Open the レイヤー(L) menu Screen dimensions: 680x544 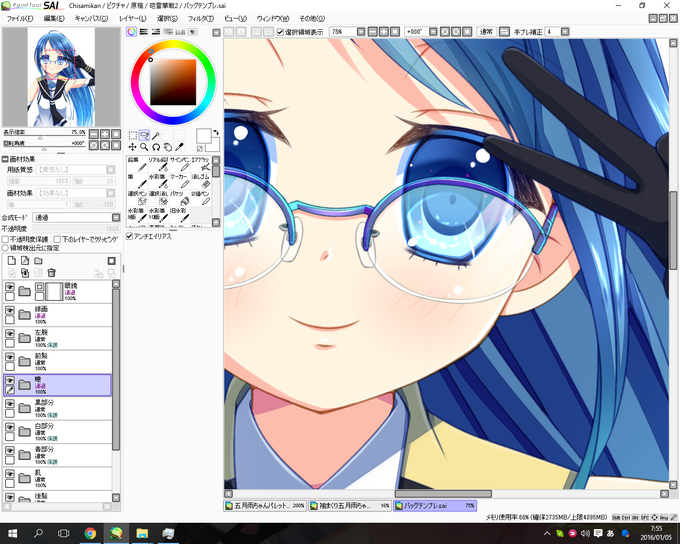pyautogui.click(x=132, y=18)
